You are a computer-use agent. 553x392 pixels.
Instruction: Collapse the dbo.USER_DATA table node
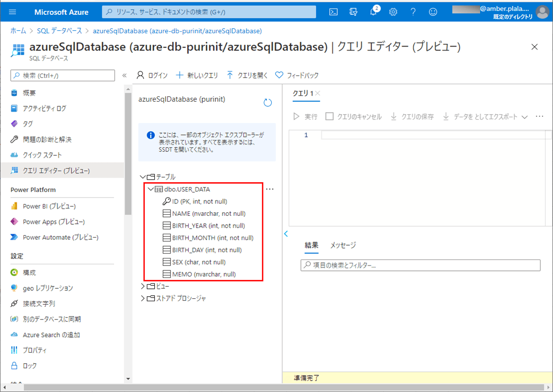click(x=151, y=189)
